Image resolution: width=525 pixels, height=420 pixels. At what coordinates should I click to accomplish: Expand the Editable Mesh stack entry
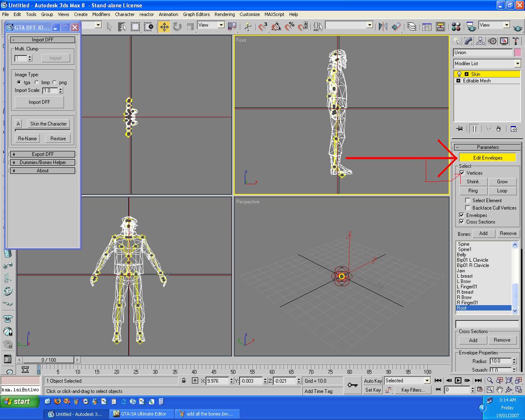point(458,81)
